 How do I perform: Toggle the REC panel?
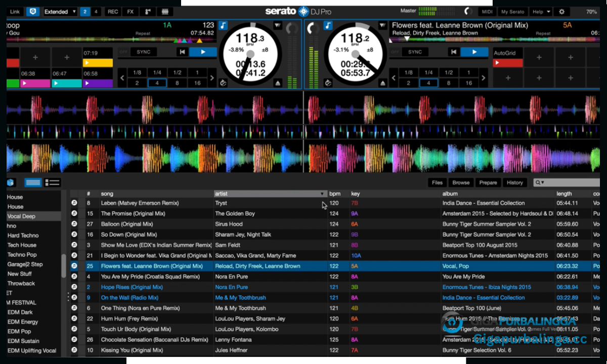[113, 11]
